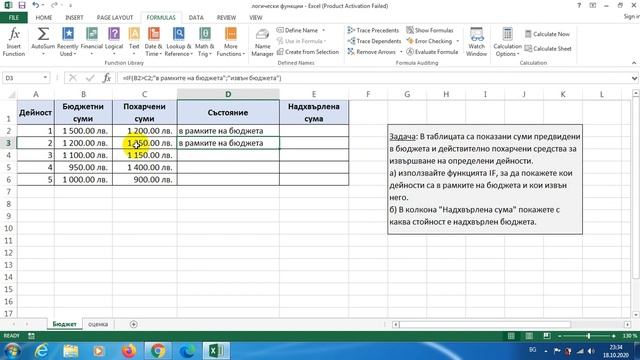Image resolution: width=640 pixels, height=360 pixels.
Task: Select cell D4 in Състояние column
Action: click(228, 155)
